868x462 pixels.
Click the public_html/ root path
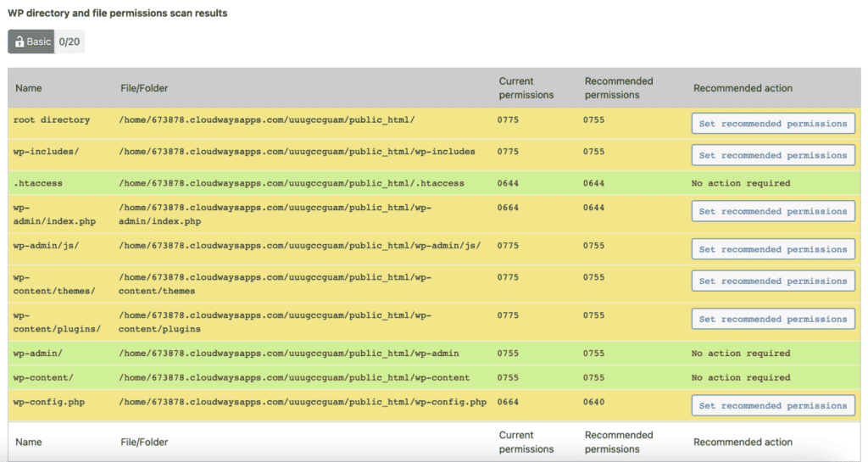267,120
